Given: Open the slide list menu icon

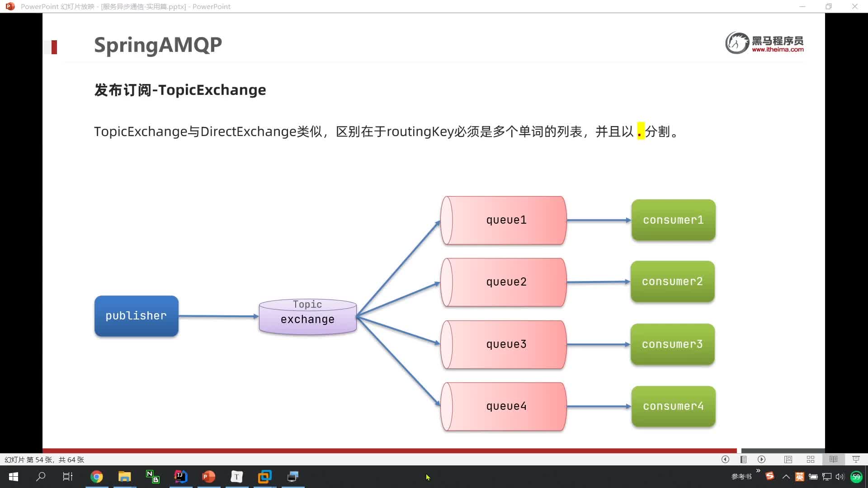Looking at the screenshot, I should click(743, 459).
